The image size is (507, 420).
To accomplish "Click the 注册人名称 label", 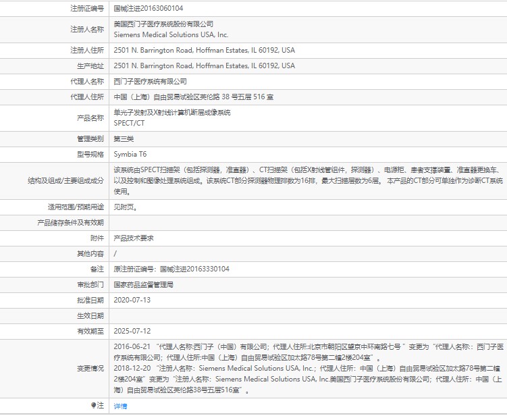I will point(87,30).
